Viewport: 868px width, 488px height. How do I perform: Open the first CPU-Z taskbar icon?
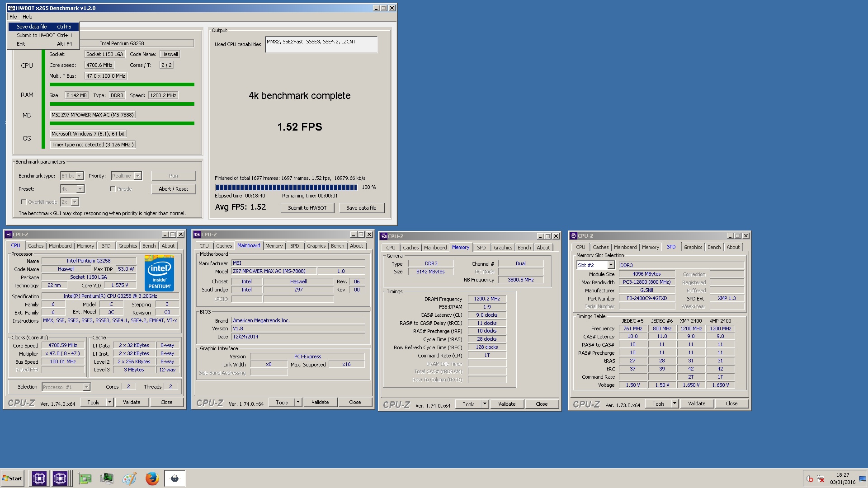pos(39,478)
